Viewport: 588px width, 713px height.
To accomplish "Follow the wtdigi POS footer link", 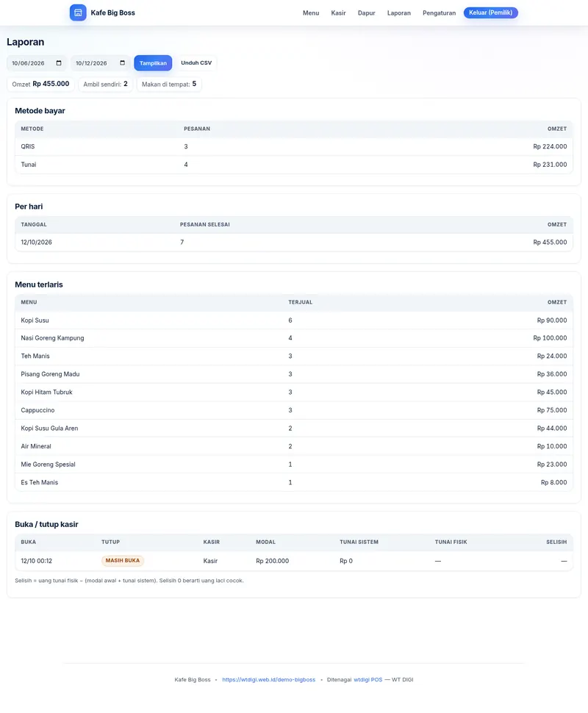I will coord(368,680).
